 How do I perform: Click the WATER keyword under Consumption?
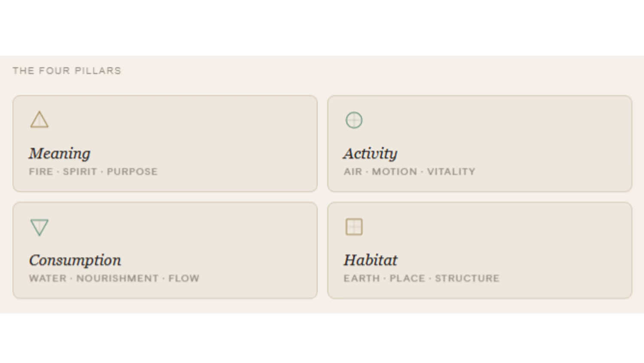tap(48, 278)
